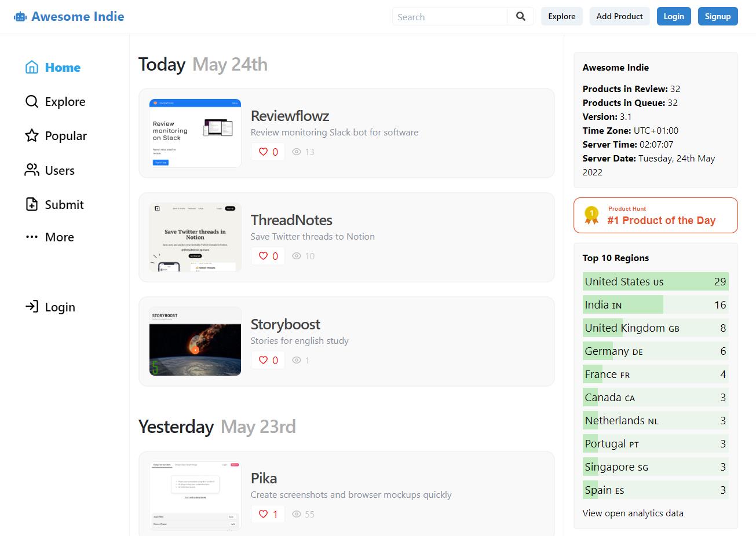
Task: Click "Create screenshots and browser mockups quickly" text
Action: click(x=351, y=494)
